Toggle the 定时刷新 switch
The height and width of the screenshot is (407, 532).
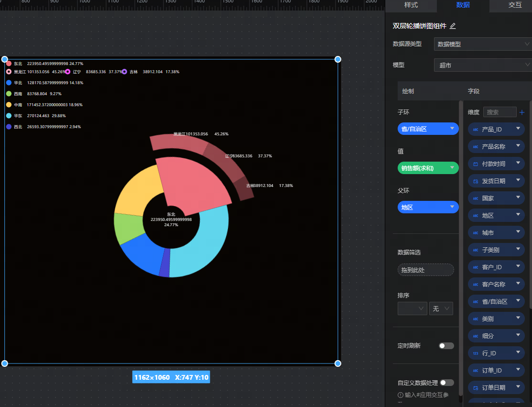click(x=446, y=346)
